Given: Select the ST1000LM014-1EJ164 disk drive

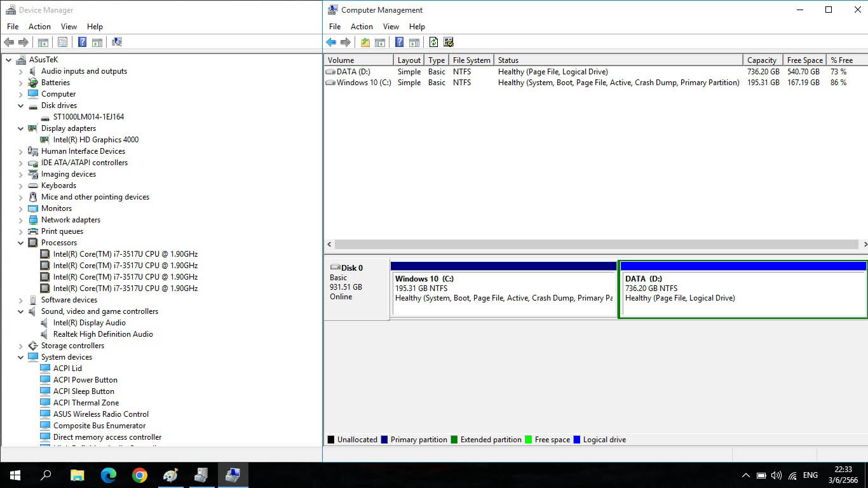Looking at the screenshot, I should 88,117.
